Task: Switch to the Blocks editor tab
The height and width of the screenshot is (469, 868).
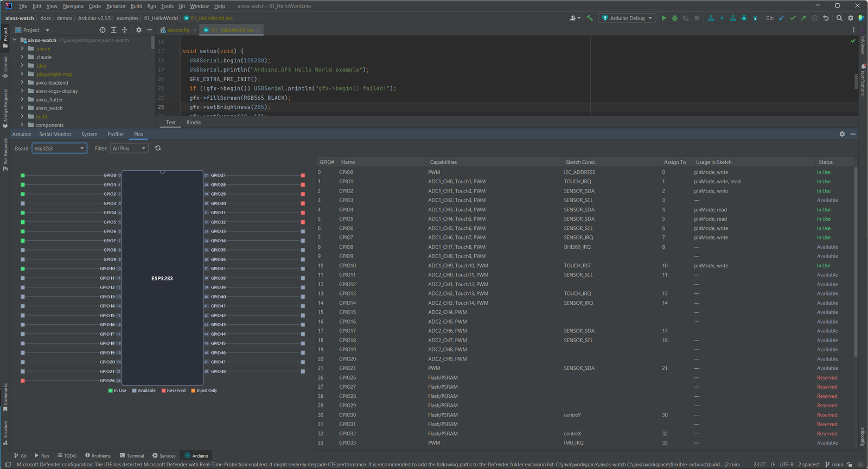Action: pos(194,122)
